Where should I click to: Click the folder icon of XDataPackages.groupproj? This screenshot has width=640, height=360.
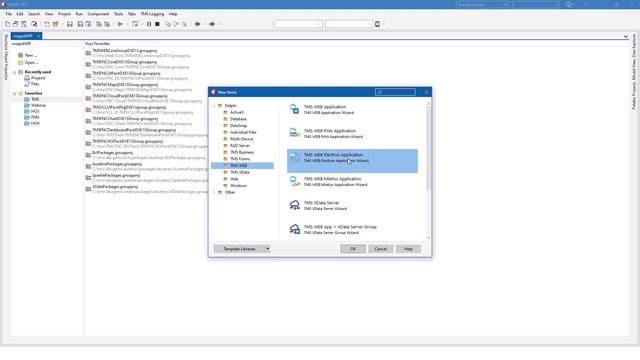point(88,189)
